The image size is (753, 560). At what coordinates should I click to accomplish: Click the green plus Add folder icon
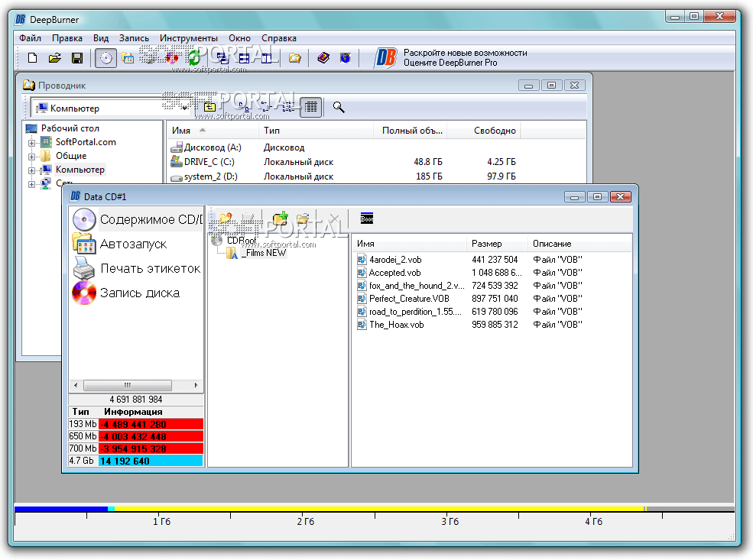tap(281, 218)
